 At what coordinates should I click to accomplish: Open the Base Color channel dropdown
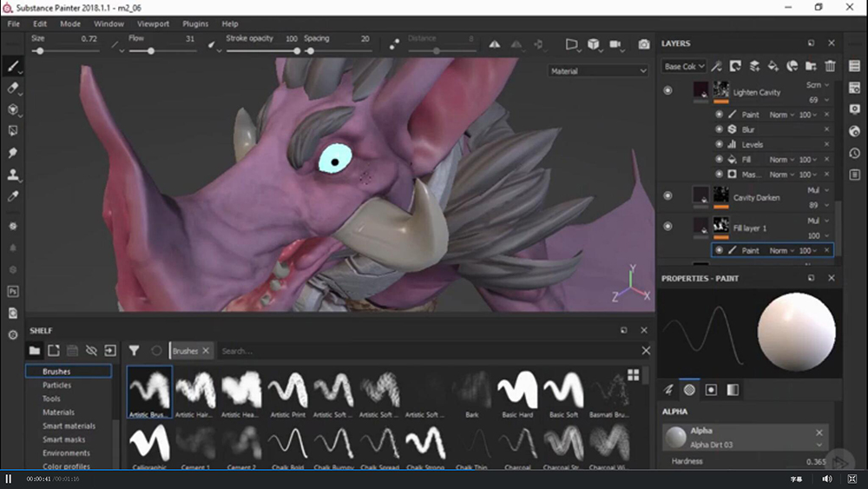coord(684,67)
